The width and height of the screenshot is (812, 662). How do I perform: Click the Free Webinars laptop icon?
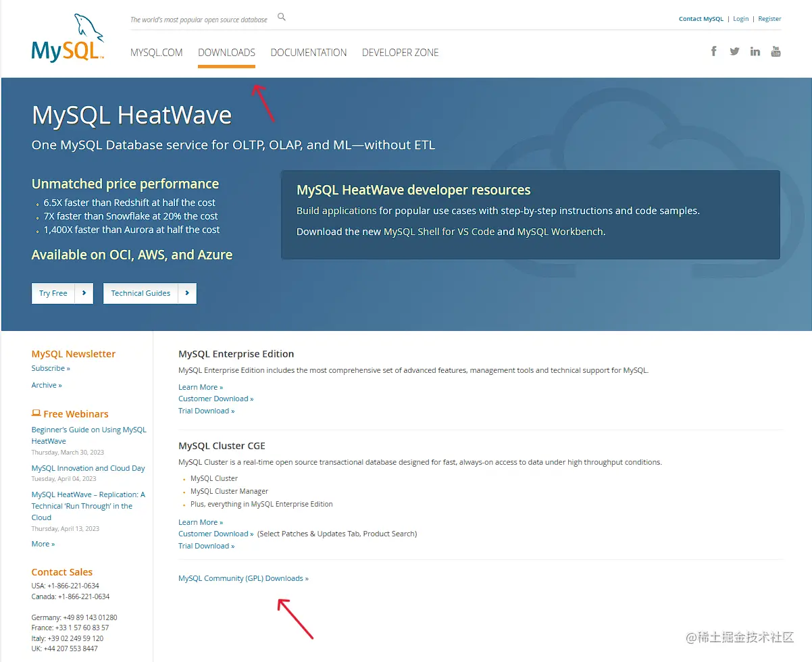point(36,413)
